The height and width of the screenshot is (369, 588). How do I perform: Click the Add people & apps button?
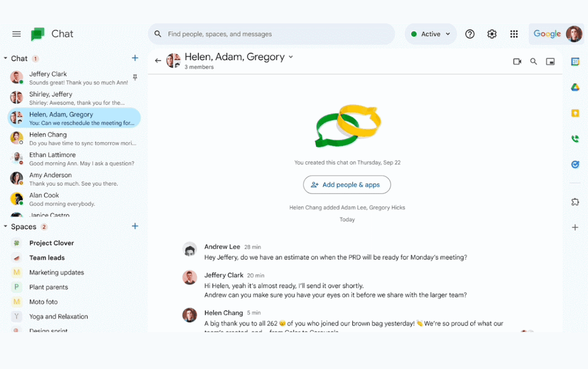(347, 184)
